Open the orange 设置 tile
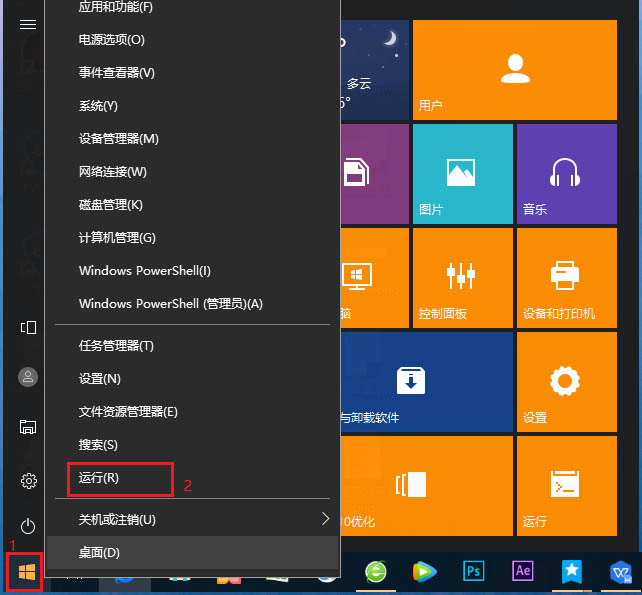Viewport: 642px width, 595px height. pyautogui.click(x=566, y=380)
